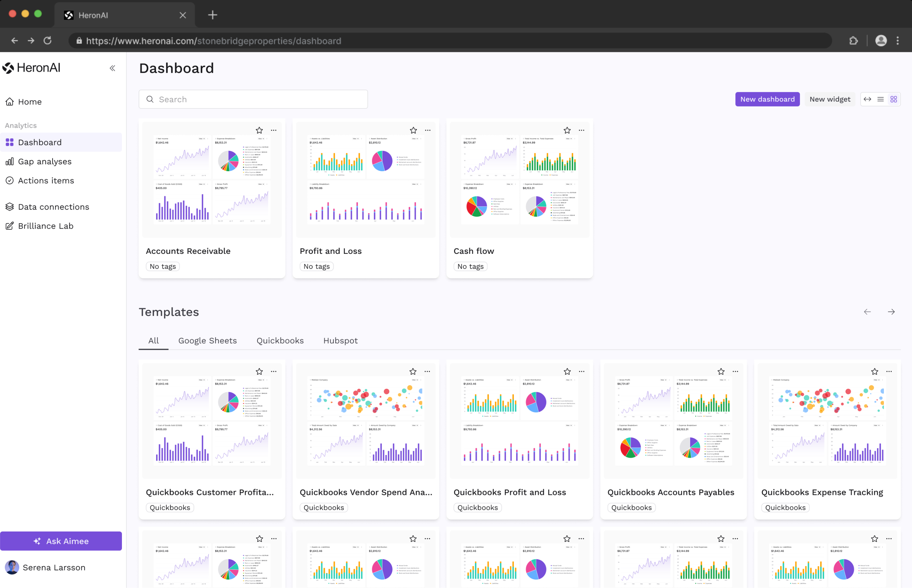Image resolution: width=912 pixels, height=588 pixels.
Task: Go to Data connections page
Action: pos(53,206)
